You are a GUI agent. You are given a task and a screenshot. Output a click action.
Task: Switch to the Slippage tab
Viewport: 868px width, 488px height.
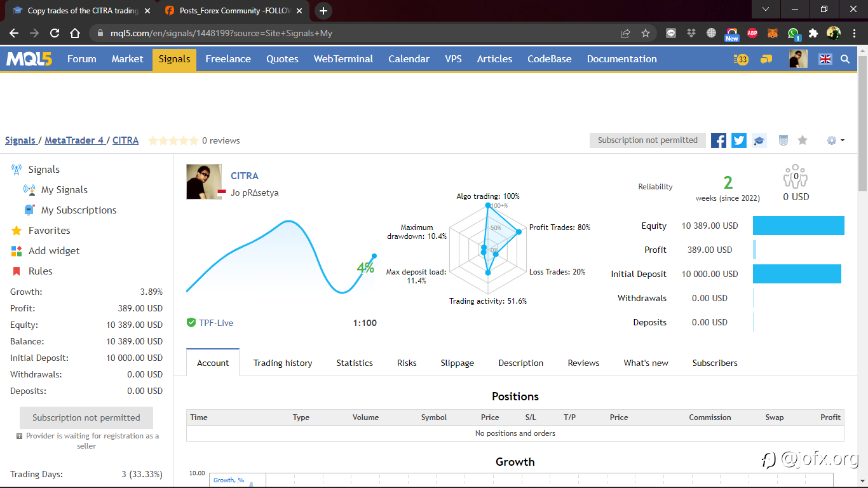458,363
